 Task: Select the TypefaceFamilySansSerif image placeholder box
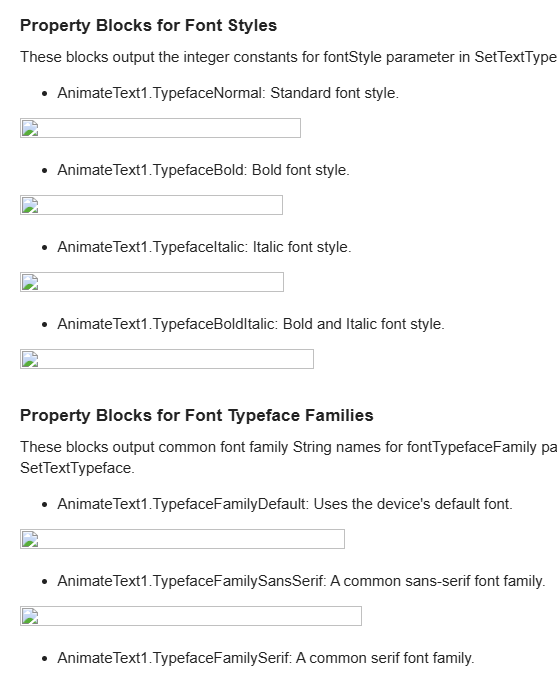coord(191,616)
